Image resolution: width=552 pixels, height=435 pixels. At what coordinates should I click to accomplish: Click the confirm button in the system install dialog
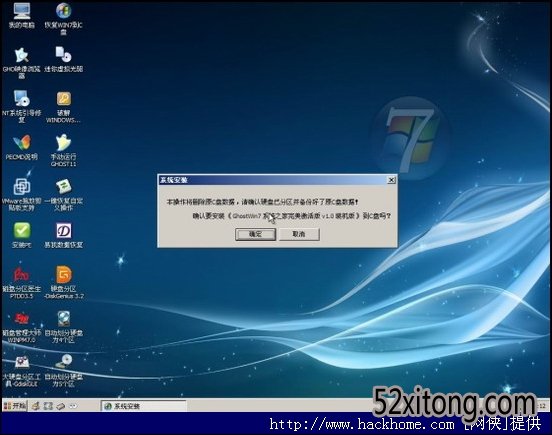[255, 234]
